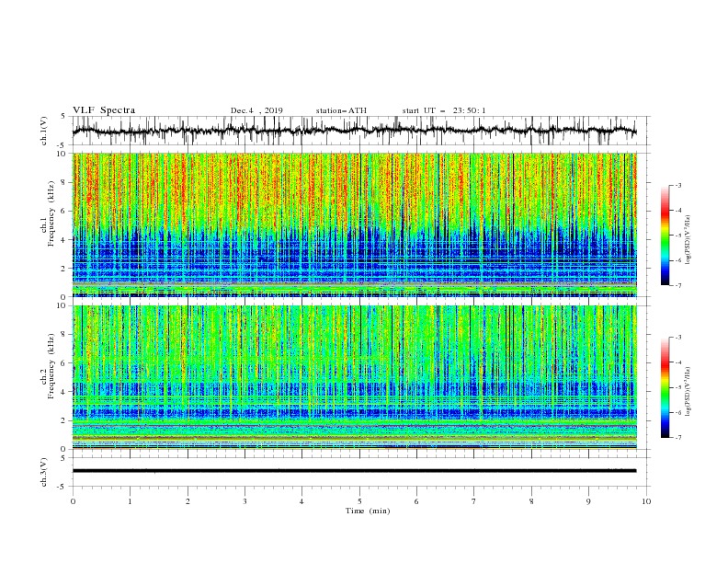
Task: Click the flat ch.3 voltage trace
Action: [354, 471]
